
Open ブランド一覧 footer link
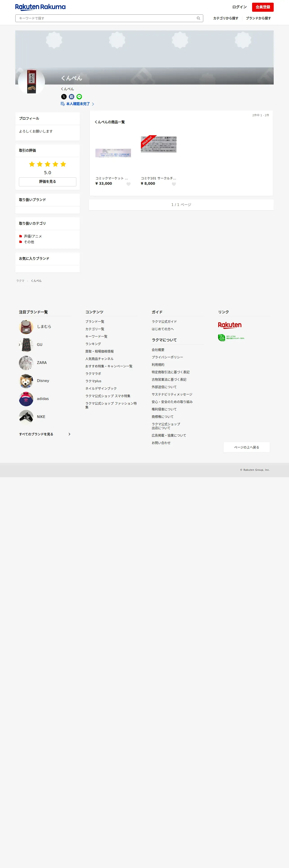pyautogui.click(x=95, y=322)
